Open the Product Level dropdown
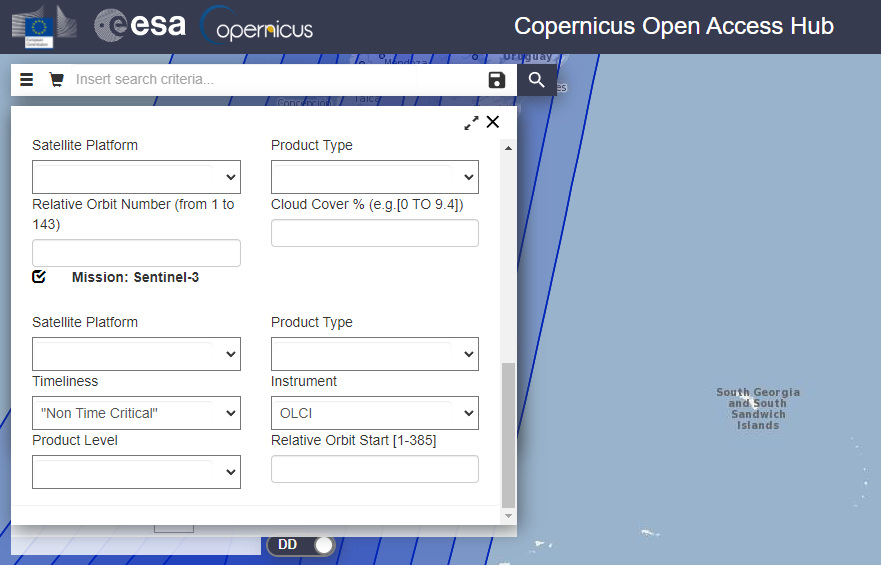The width and height of the screenshot is (881, 565). click(137, 472)
